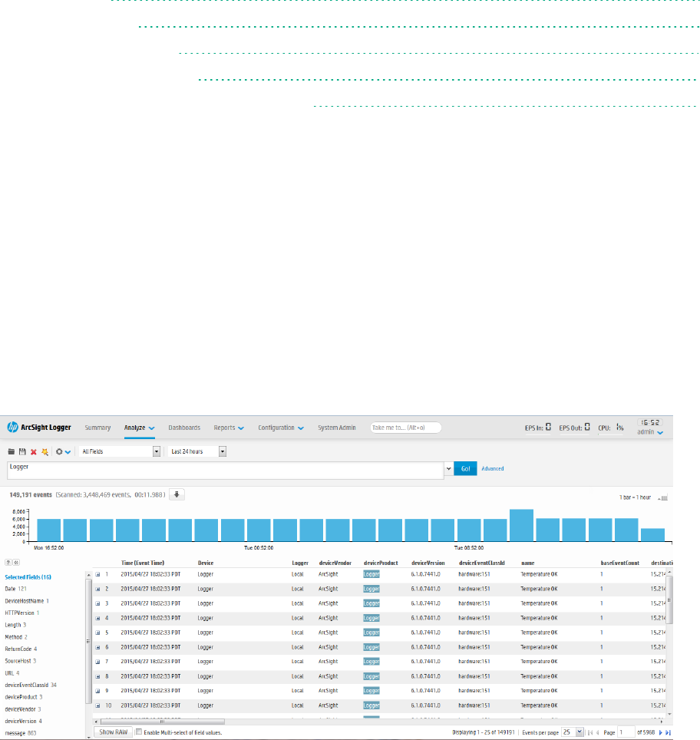
Task: Expand details of event row 10
Action: point(97,705)
